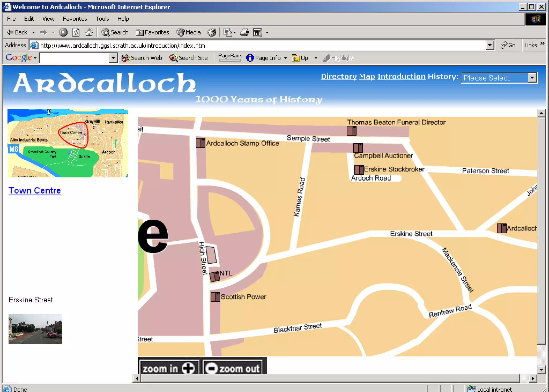This screenshot has width=549, height=392.
Task: Click the Print toolbar icon
Action: click(x=244, y=32)
